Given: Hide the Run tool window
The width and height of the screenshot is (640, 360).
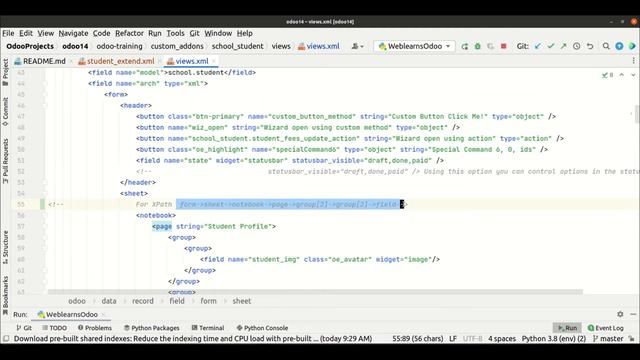Looking at the screenshot, I should pos(633,314).
